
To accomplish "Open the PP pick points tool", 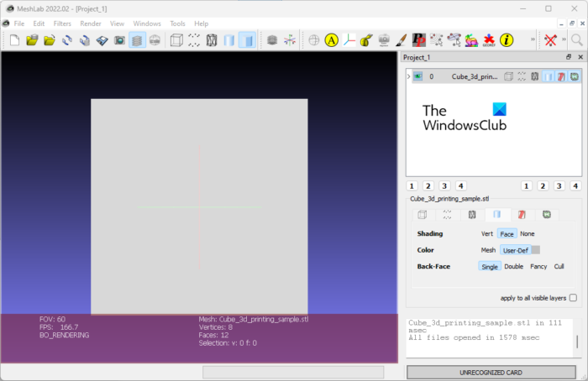I will [x=419, y=40].
